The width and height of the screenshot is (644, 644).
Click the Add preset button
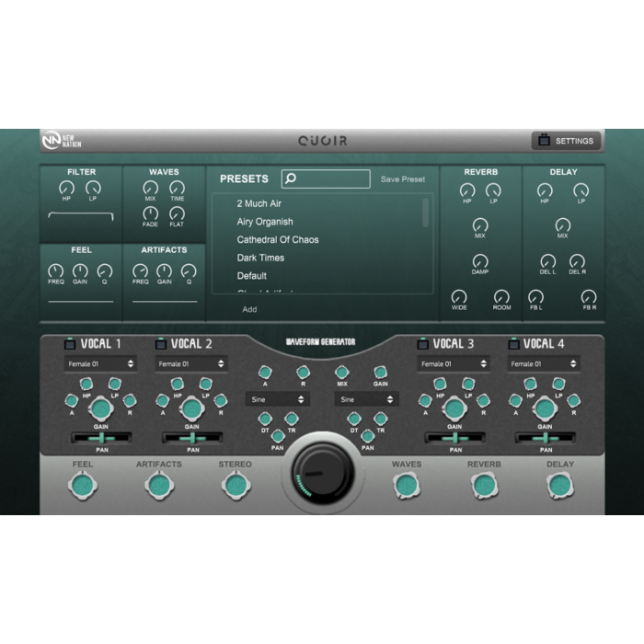[x=249, y=309]
